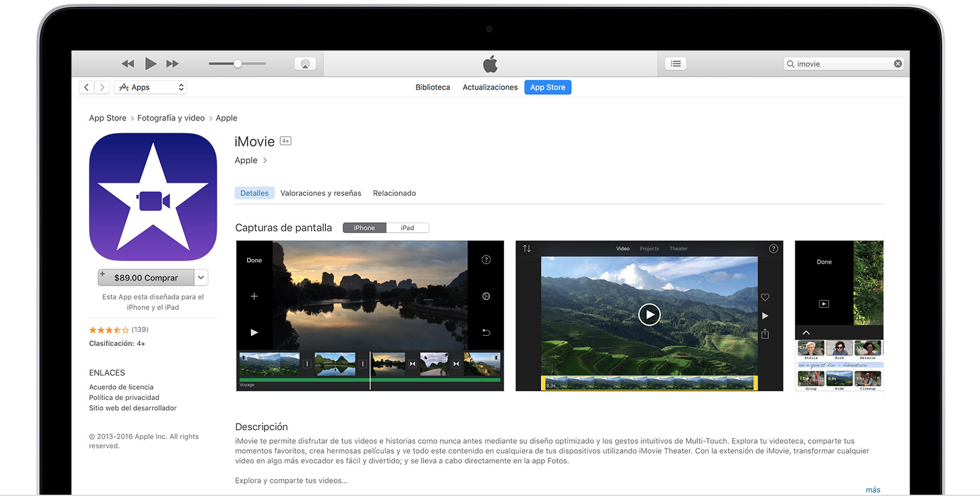
Task: Click the help icon in second screenshot
Action: point(774,249)
